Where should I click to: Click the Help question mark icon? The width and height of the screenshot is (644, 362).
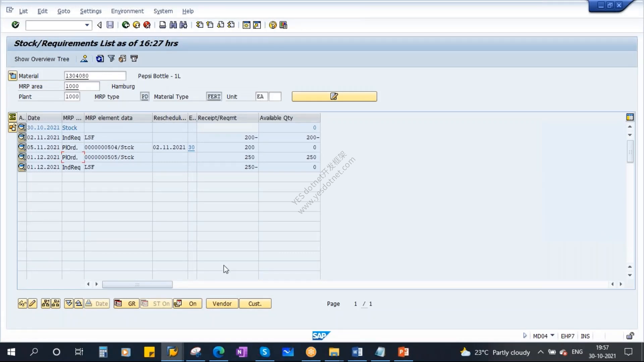(273, 25)
